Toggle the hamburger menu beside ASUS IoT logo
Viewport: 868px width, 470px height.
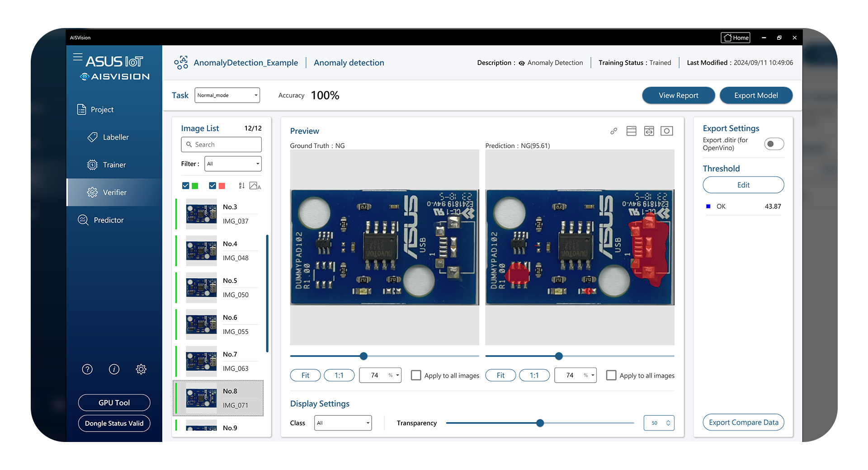point(78,57)
